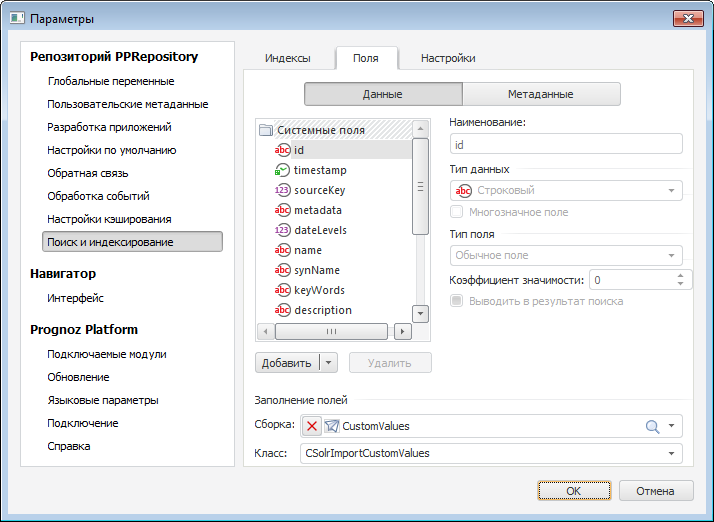This screenshot has width=714, height=522.
Task: Toggle Выводить в результат поиска checkbox
Action: pos(457,301)
